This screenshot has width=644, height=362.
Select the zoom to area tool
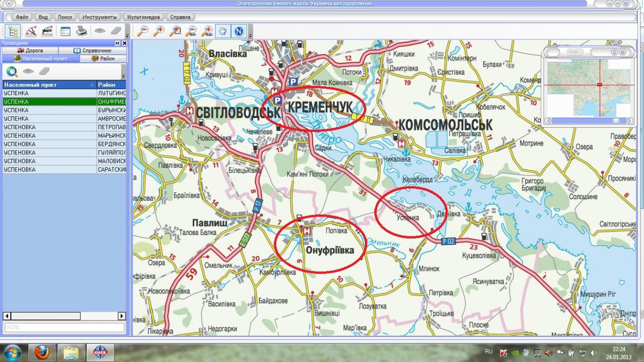175,32
